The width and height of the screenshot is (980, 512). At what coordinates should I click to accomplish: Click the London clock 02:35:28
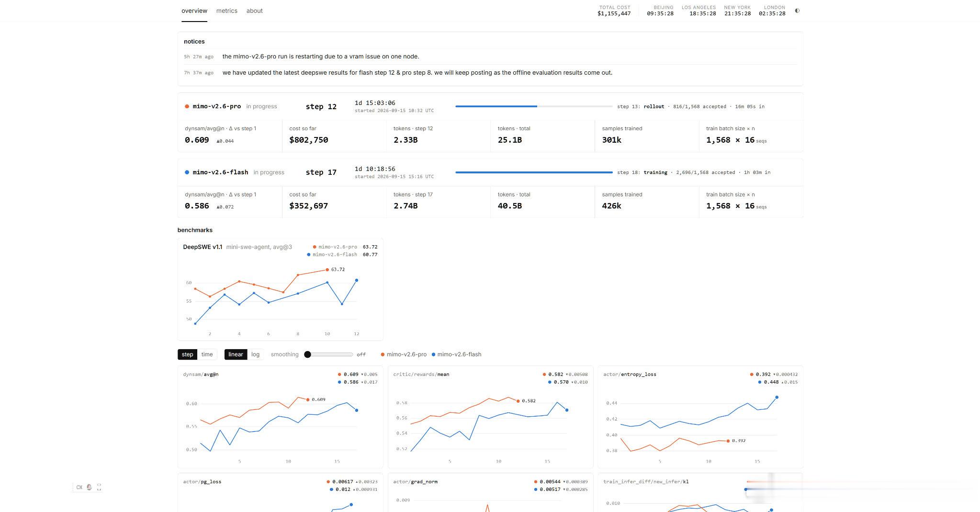click(772, 13)
